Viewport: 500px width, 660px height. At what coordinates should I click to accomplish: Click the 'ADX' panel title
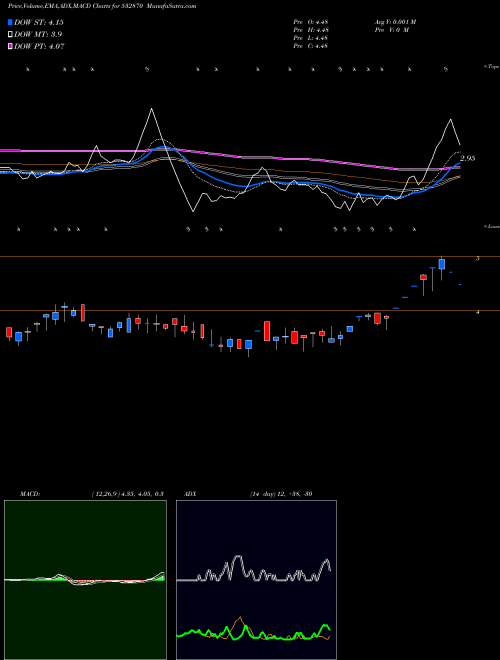pos(191,494)
